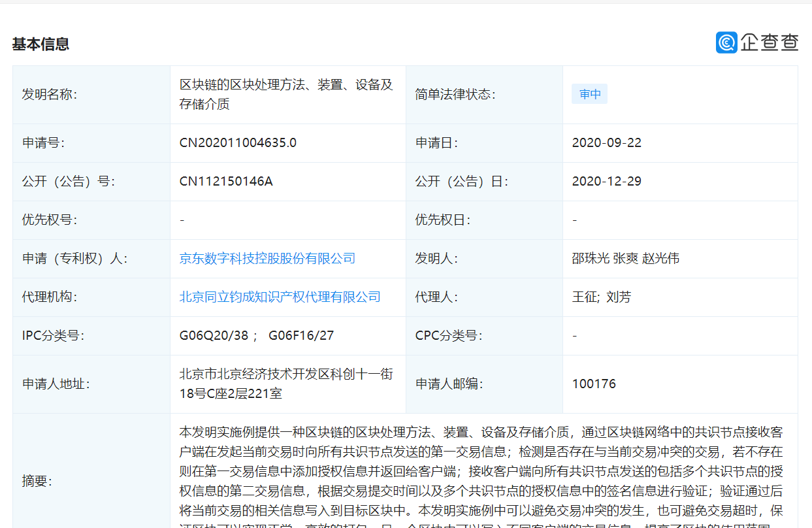
Task: Click the 企查查 logo icon
Action: click(726, 42)
